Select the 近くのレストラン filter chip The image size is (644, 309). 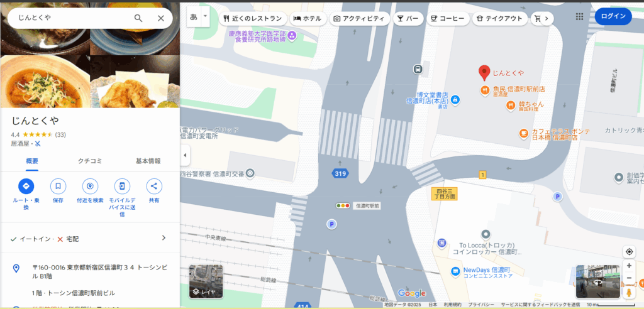pos(253,18)
